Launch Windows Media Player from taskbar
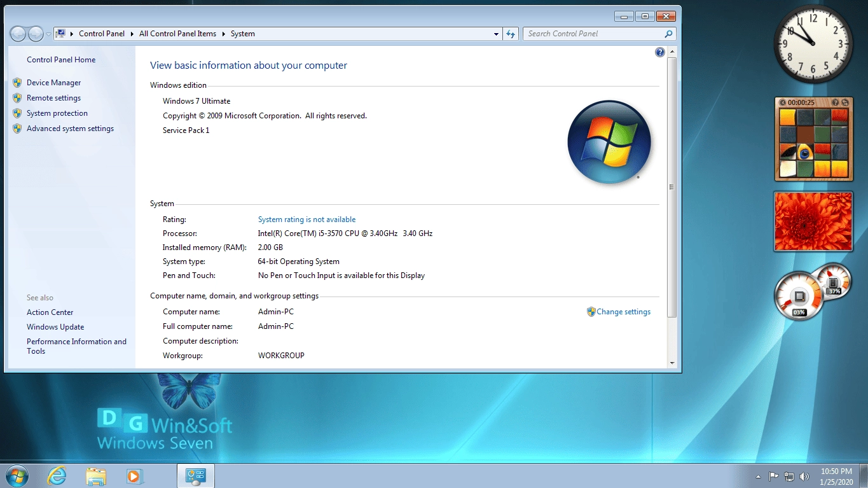Viewport: 868px width, 488px height. pyautogui.click(x=135, y=475)
